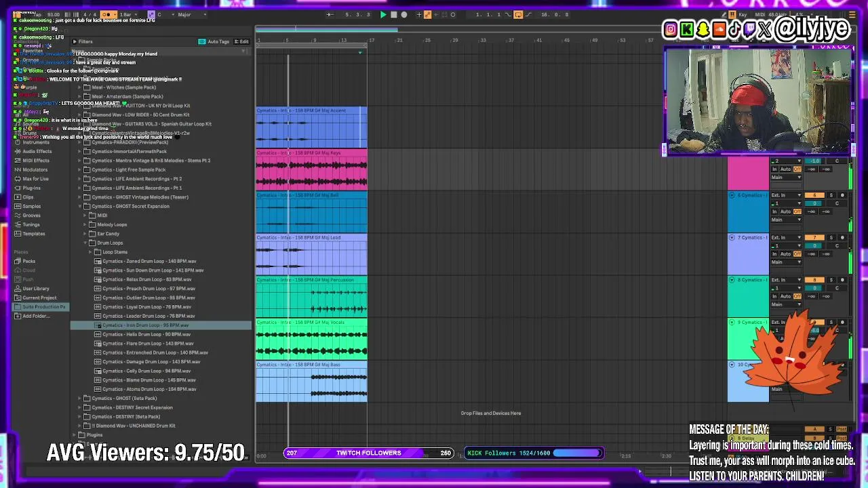
Task: Collapse the Drum Loops folder
Action: pyautogui.click(x=85, y=243)
